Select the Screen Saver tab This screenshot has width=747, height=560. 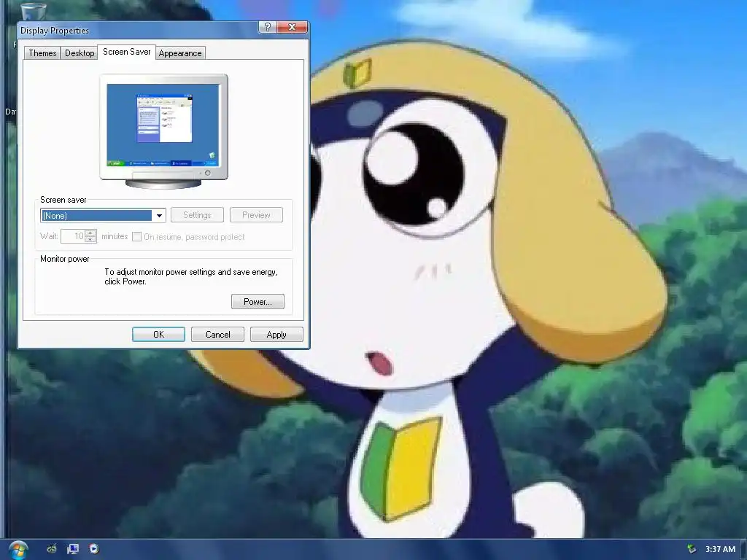[x=127, y=52]
